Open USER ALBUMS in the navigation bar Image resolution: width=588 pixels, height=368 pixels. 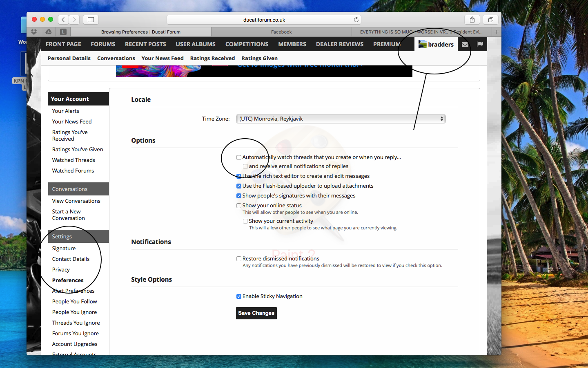(x=196, y=44)
